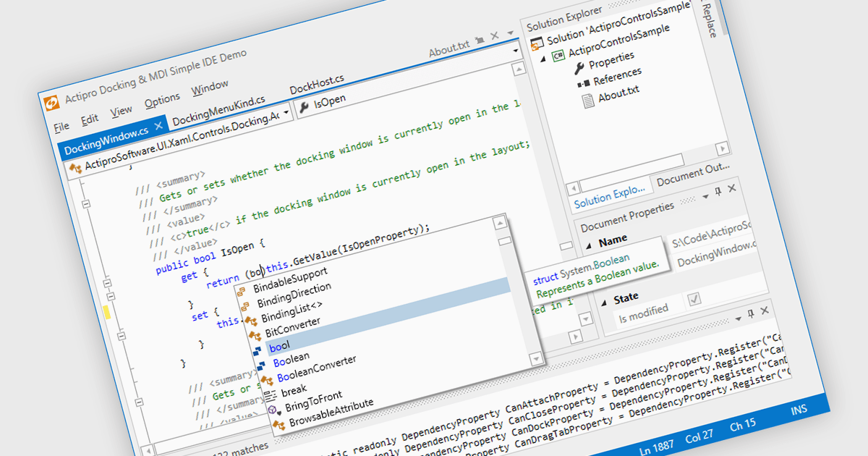Select the References node in Solution Explorer
Viewport: 868px width, 456px height.
point(617,76)
